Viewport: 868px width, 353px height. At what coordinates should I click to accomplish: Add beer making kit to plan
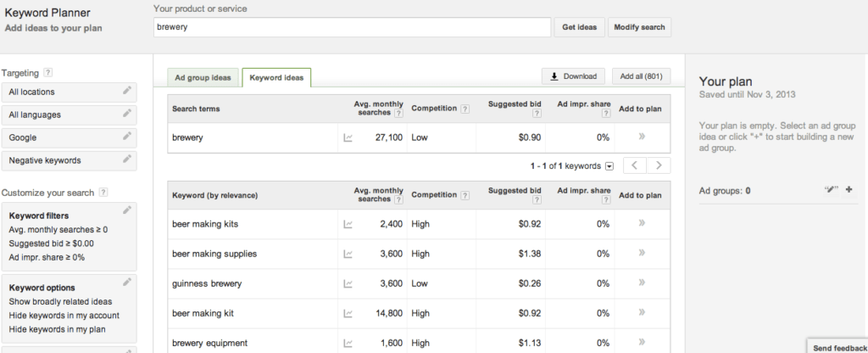click(x=642, y=312)
